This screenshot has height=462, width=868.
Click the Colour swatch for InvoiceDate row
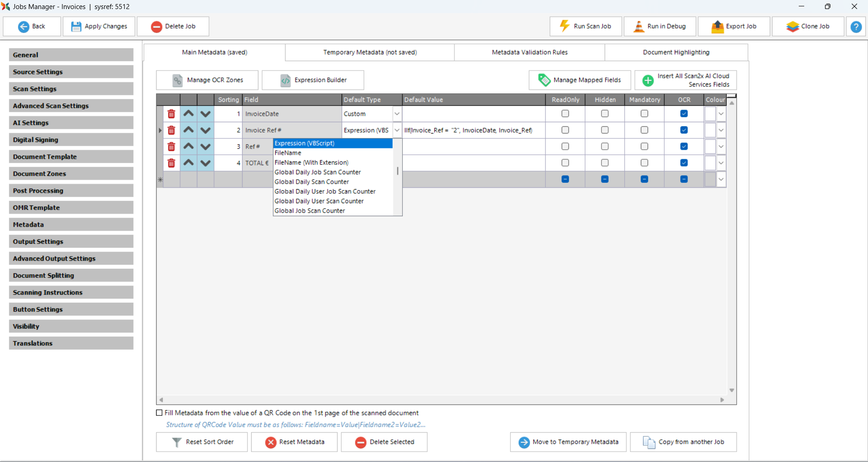[710, 114]
